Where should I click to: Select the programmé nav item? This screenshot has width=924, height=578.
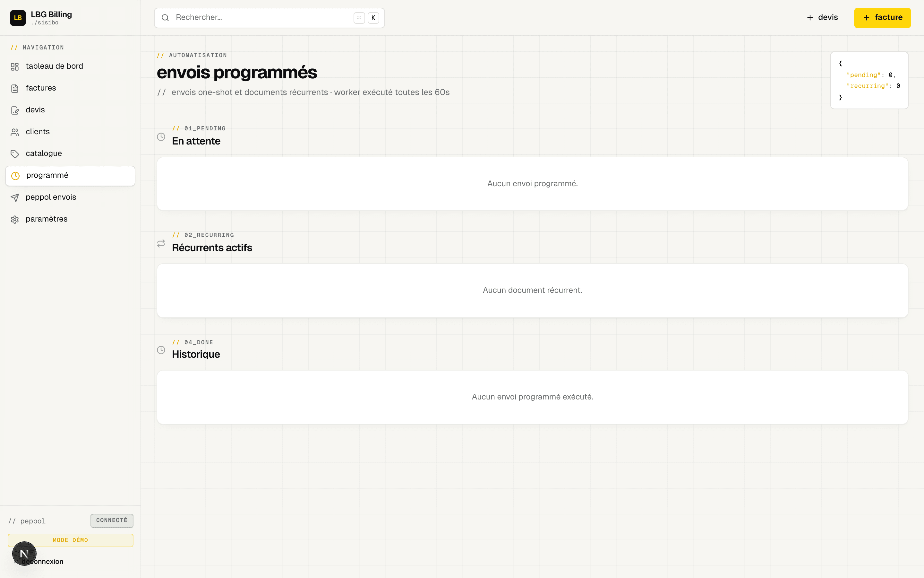pos(70,175)
